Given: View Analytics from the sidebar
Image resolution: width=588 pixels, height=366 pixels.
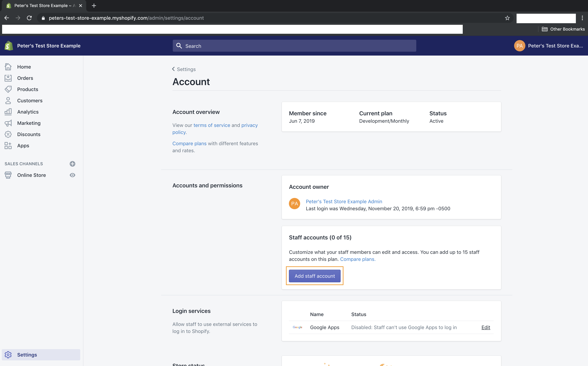Looking at the screenshot, I should (x=28, y=112).
